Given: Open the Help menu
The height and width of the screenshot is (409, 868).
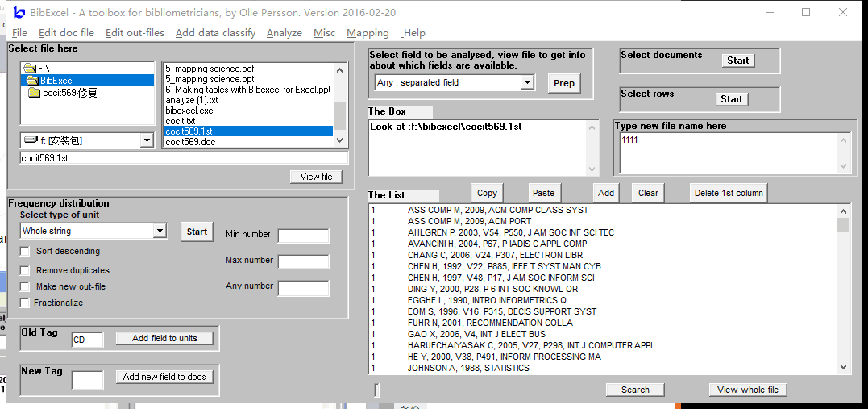Looking at the screenshot, I should 413,33.
